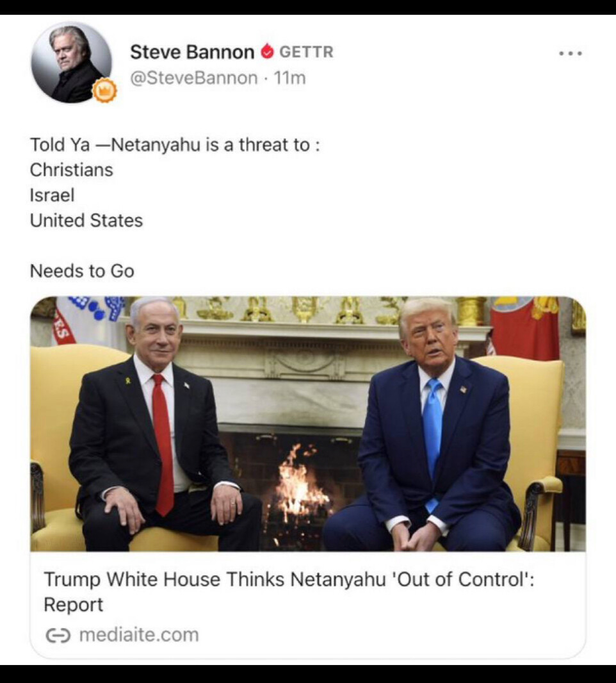Click the red verified badge beside name

267,52
